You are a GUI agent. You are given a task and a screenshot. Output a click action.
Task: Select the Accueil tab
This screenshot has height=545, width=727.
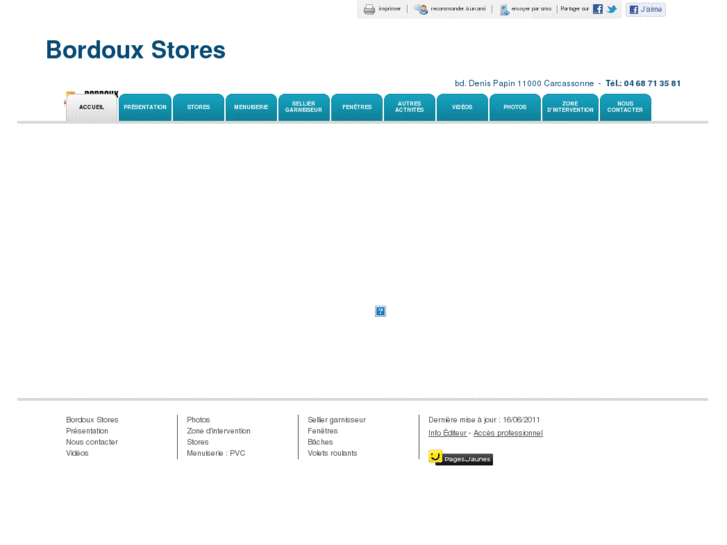(91, 108)
